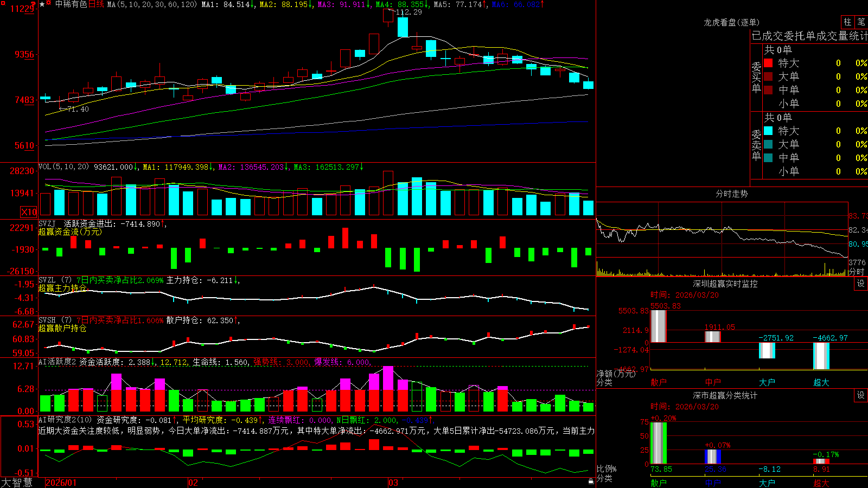Click the 2026/01 date marker on the timeline
The image size is (868, 488).
61,483
